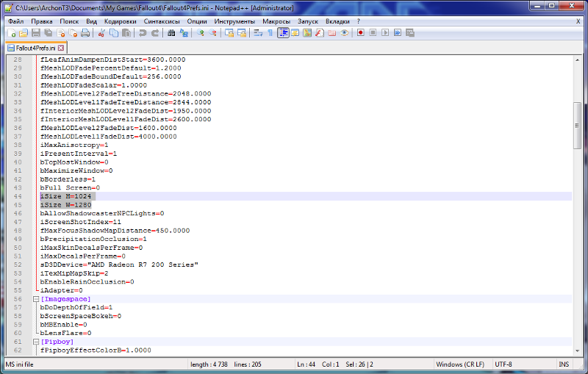588x374 pixels.
Task: Open the Инструменты menu
Action: coord(234,21)
